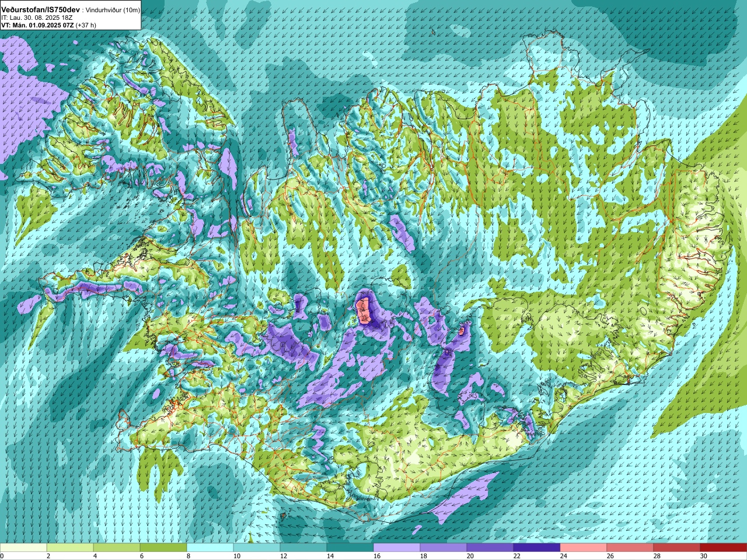Click the title text "Veðurstofan/IS750dev"
This screenshot has width=747, height=560.
click(41, 9)
